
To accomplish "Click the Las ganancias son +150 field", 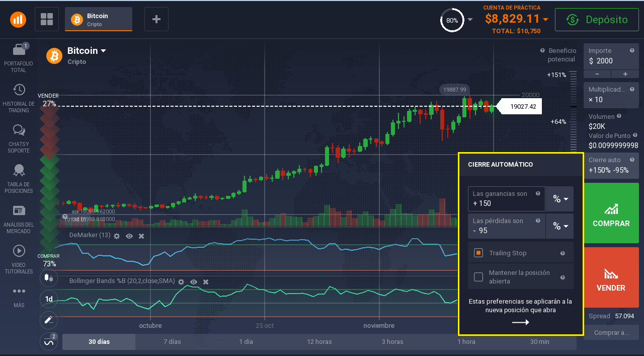I will click(507, 199).
